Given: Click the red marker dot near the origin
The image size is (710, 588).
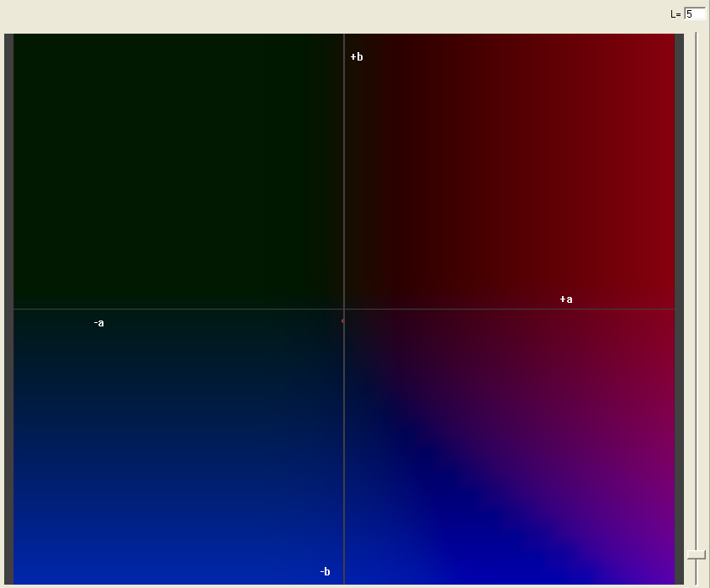Looking at the screenshot, I should 342,321.
